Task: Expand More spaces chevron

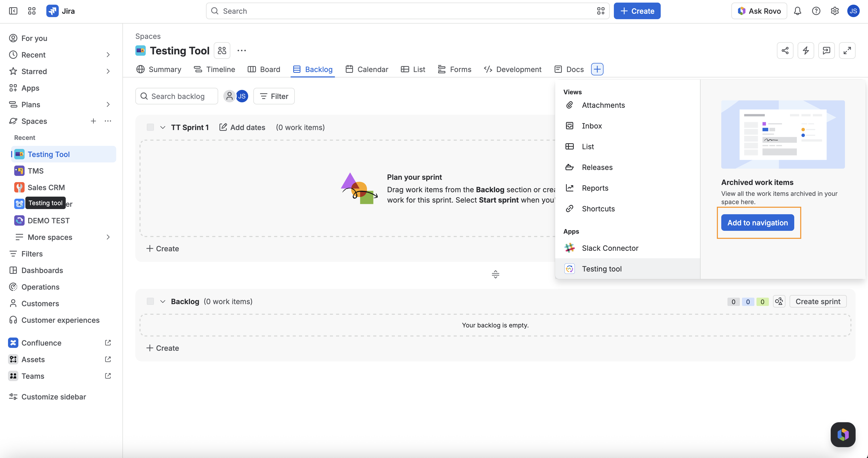Action: click(x=108, y=237)
